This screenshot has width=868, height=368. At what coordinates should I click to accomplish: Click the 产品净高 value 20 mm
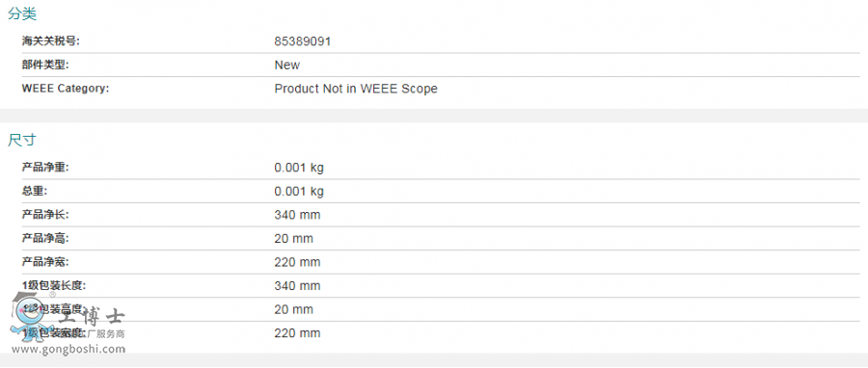point(294,239)
